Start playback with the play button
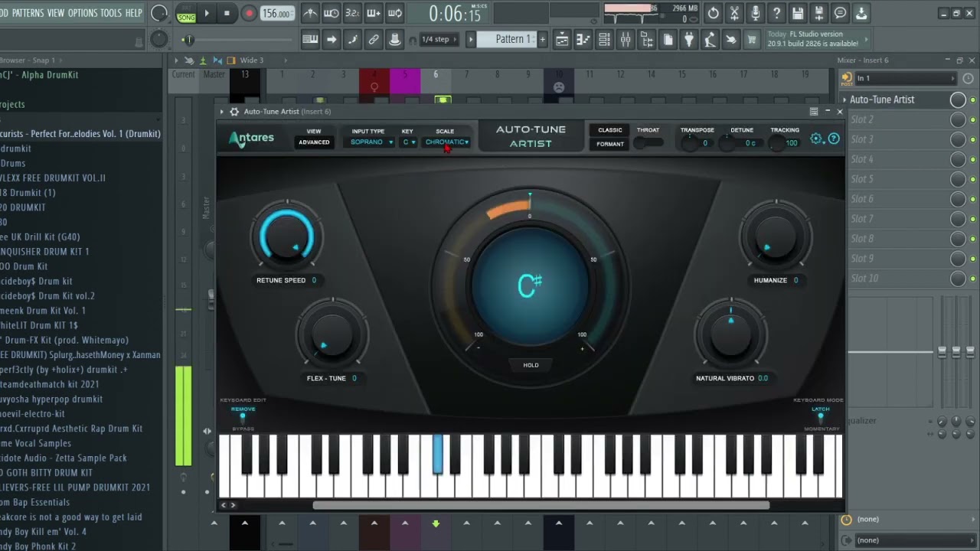This screenshot has width=980, height=551. (x=207, y=13)
